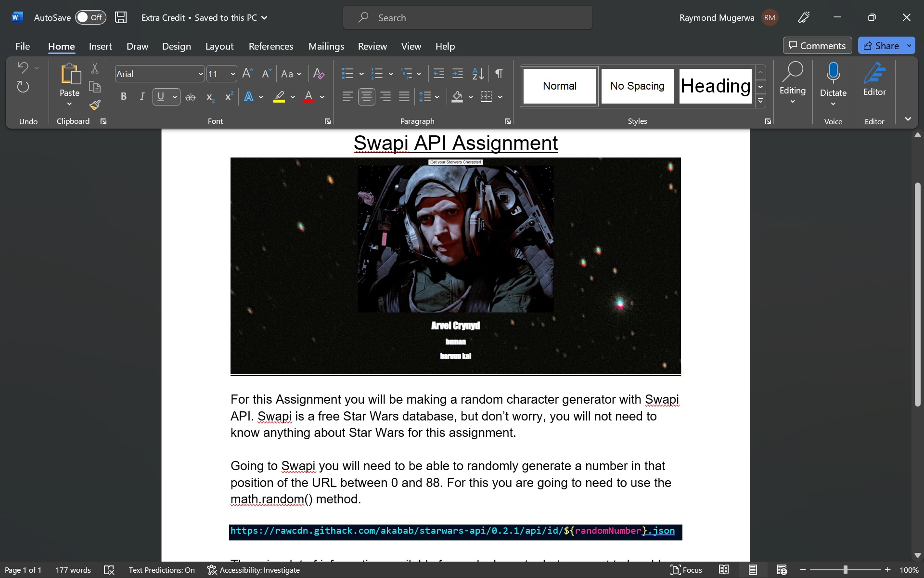
Task: Click the Format Painter icon
Action: [x=95, y=105]
